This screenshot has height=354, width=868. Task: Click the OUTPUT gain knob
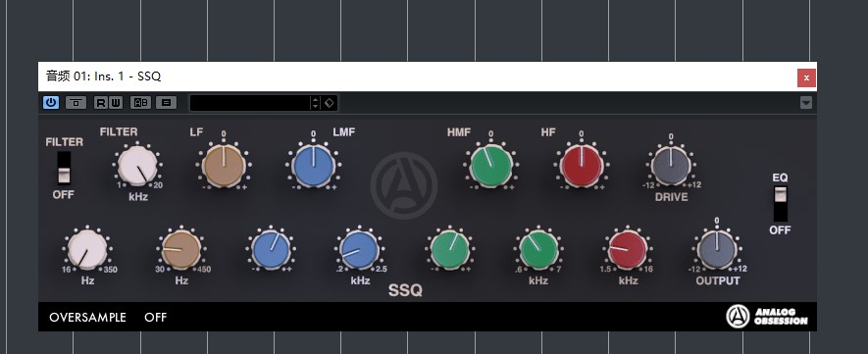716,249
